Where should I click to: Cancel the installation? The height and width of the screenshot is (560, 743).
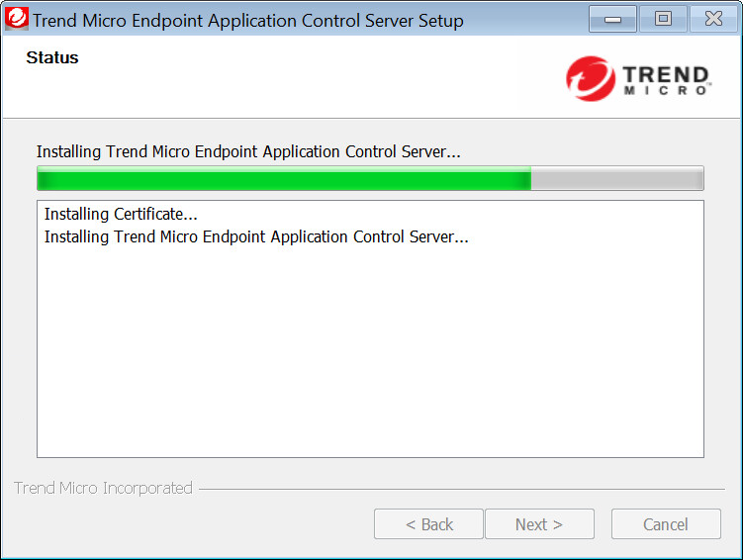coord(665,524)
